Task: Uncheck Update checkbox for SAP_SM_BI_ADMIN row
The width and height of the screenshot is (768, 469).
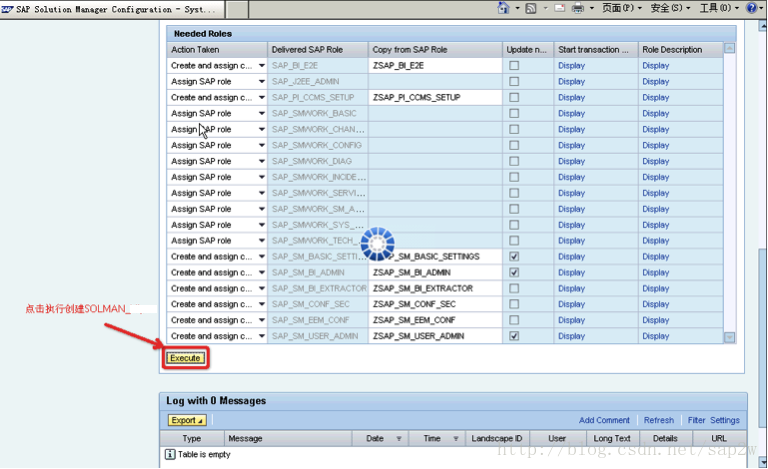Action: click(514, 272)
